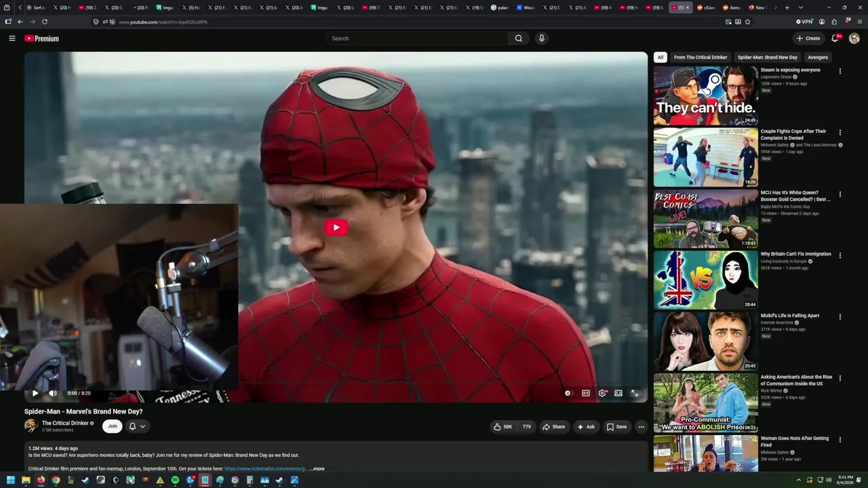
Task: Open the tickettailor.com events link
Action: [x=266, y=469]
